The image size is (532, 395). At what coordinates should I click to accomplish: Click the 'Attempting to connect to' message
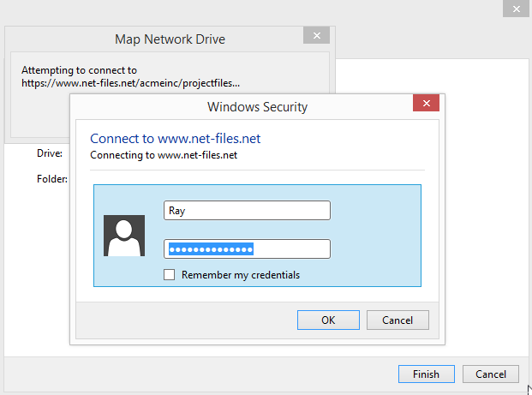[x=79, y=70]
